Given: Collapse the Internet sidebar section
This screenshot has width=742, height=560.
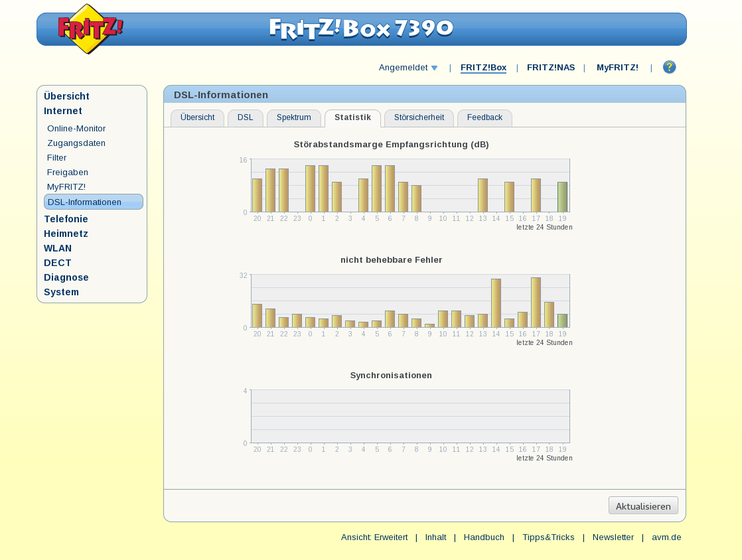Looking at the screenshot, I should 63,111.
